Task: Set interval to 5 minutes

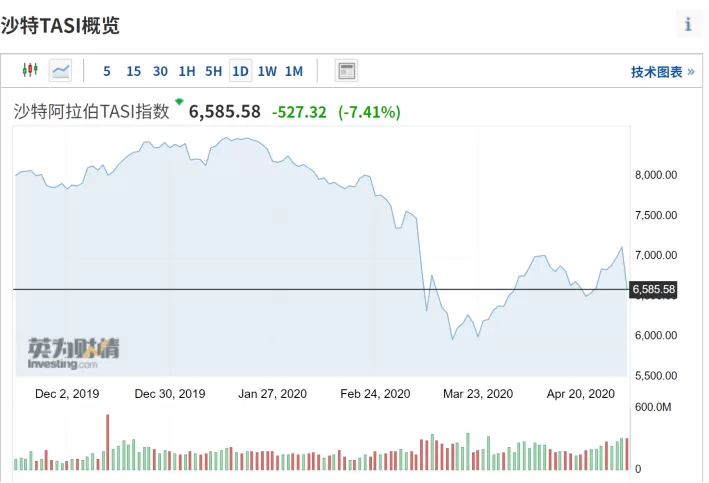Action: coord(107,71)
